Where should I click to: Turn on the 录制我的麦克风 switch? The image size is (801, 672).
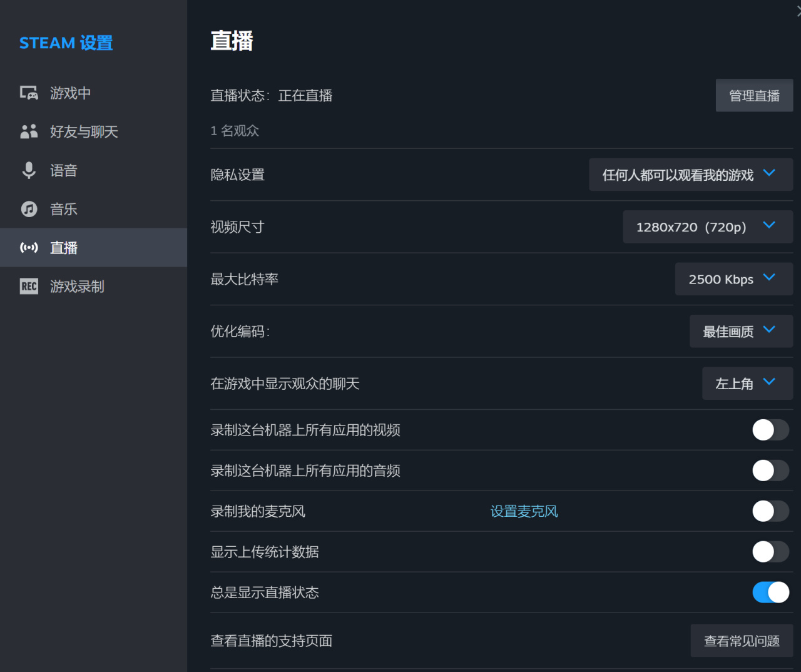pyautogui.click(x=770, y=511)
